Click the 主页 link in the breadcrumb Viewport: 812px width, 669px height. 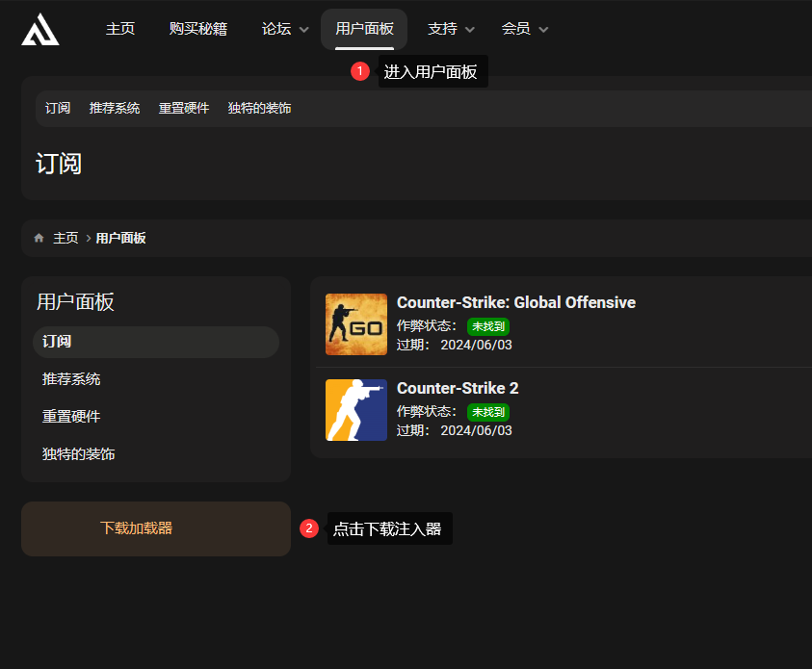tap(65, 238)
